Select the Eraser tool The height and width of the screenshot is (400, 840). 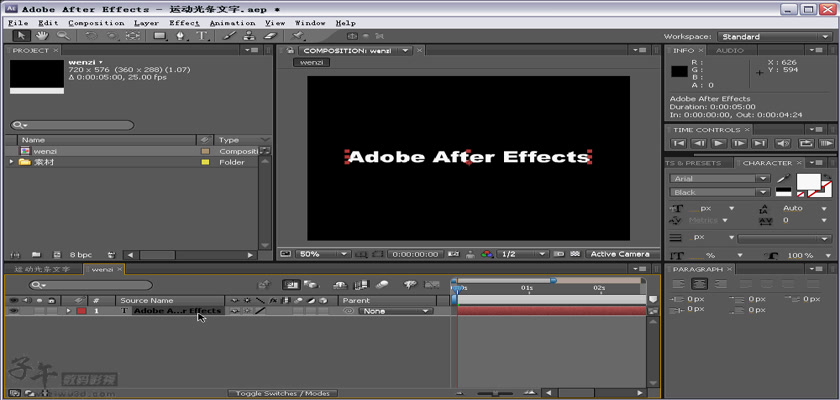point(271,36)
